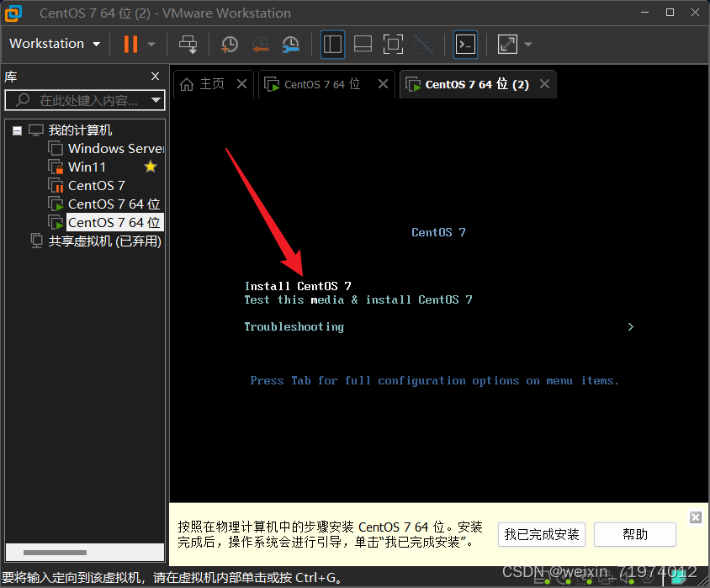Toggle the library sidebar view

point(333,45)
